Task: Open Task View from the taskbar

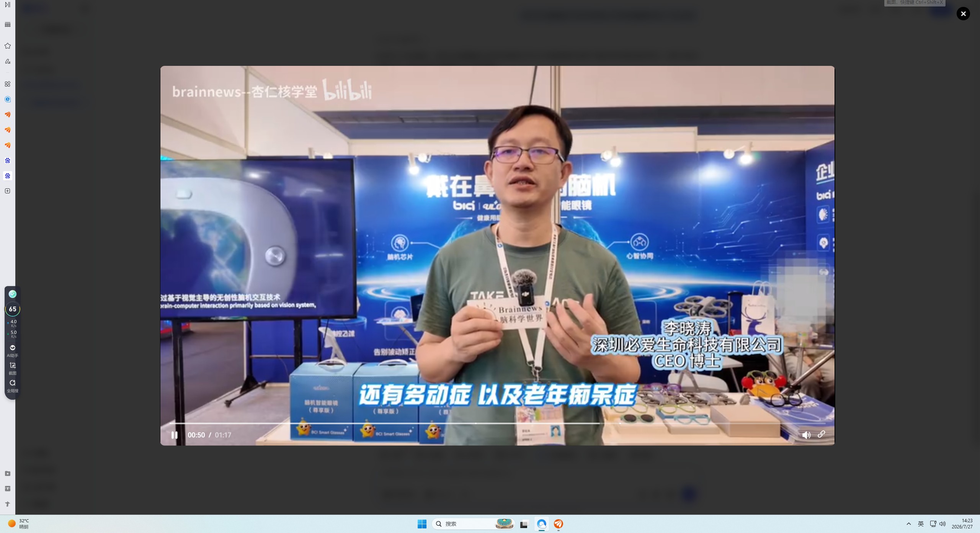Action: (524, 524)
